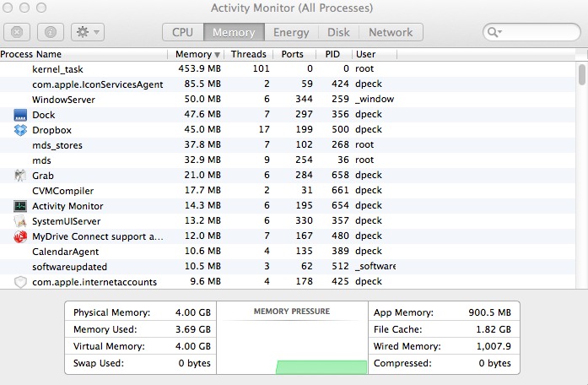Screen dimensions: 588x385
Task: Sort by Ports column header
Action: coord(294,54)
